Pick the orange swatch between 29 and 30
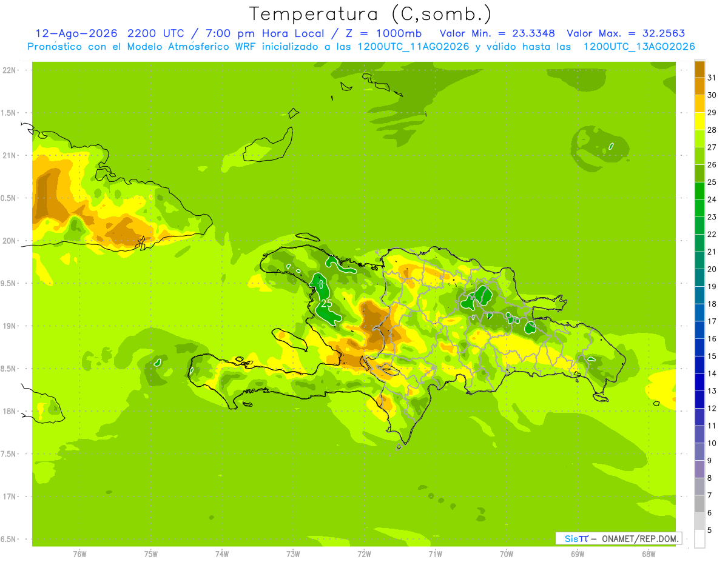This screenshot has height=562, width=728. click(x=699, y=104)
